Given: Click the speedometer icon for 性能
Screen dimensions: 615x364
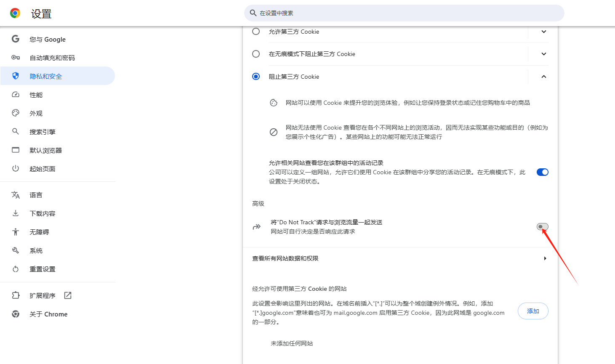Looking at the screenshot, I should click(x=16, y=95).
